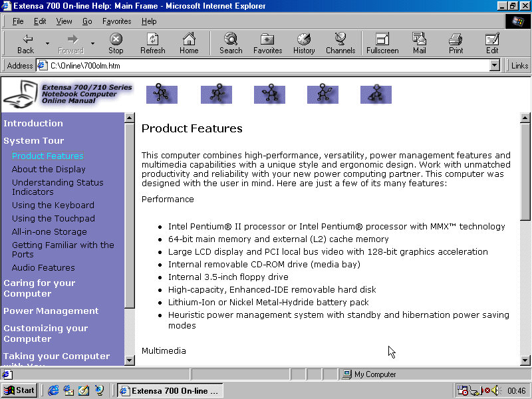Open Favorites using the toolbar icon
This screenshot has width=532, height=399.
(267, 43)
